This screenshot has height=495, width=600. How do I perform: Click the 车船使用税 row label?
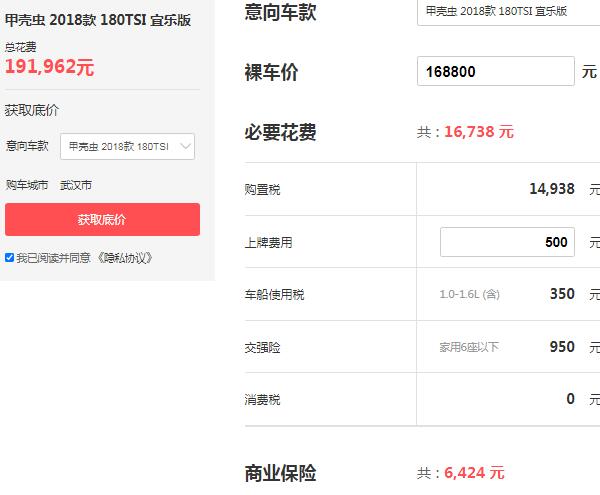(274, 295)
